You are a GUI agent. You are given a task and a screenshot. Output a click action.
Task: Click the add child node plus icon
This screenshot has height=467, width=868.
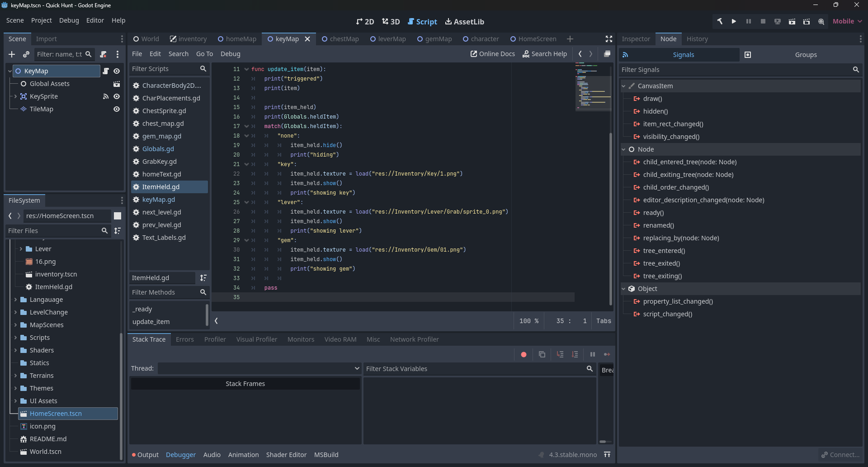point(12,54)
